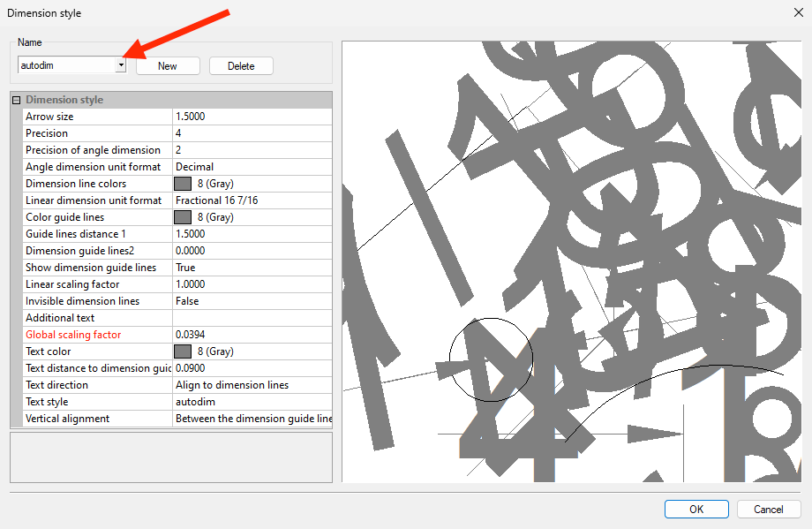Select the Guide lines distance 1 row
This screenshot has width=812, height=529.
pos(177,234)
